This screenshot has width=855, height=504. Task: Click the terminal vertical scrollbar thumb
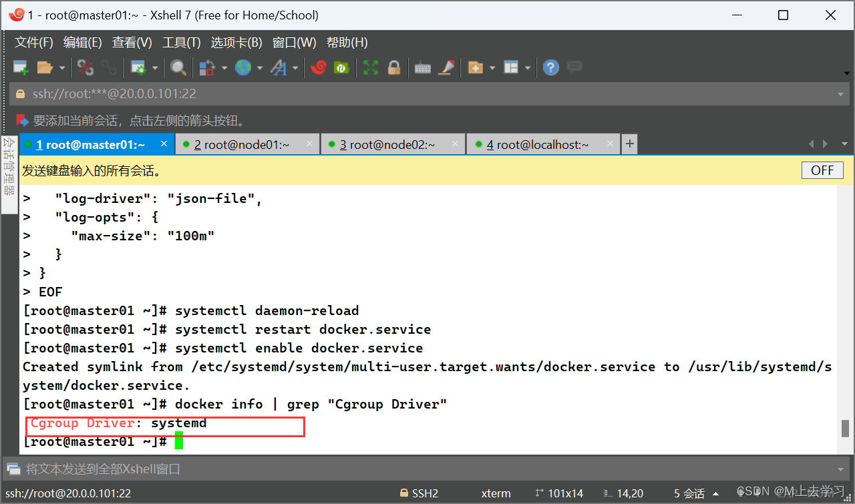(x=845, y=428)
